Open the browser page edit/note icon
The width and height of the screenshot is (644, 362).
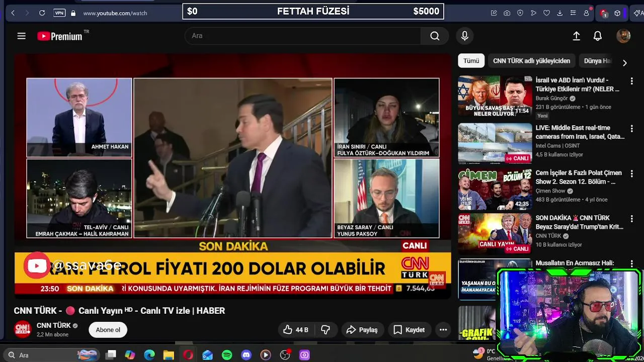click(494, 13)
